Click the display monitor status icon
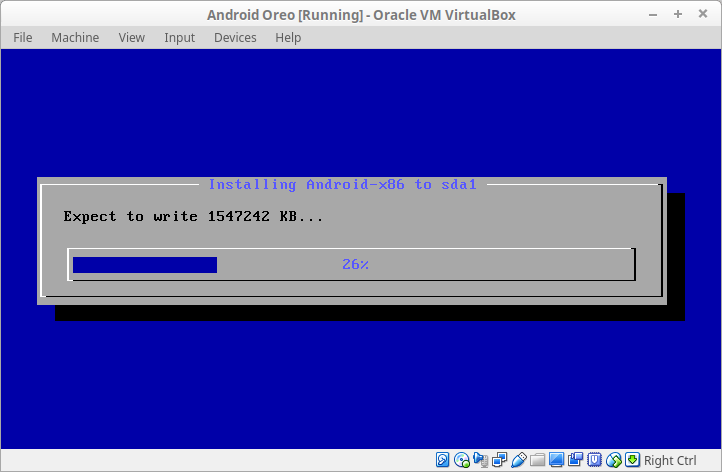722x472 pixels. [x=556, y=460]
